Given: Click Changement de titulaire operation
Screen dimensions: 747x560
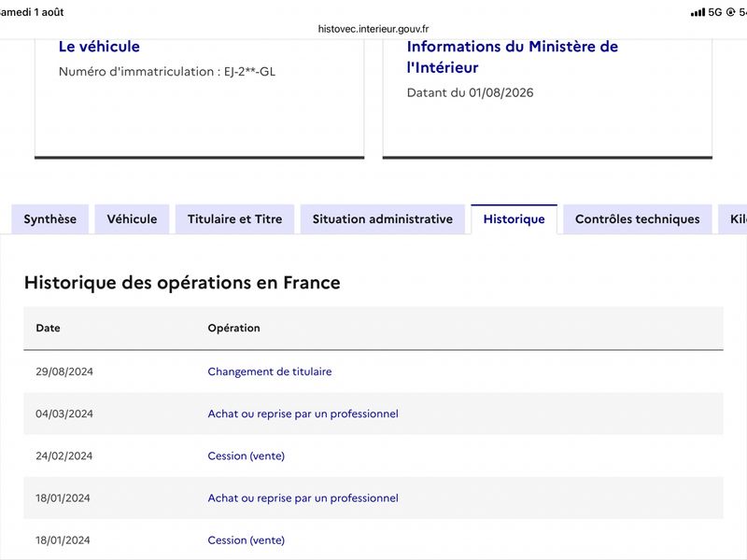Looking at the screenshot, I should (270, 371).
